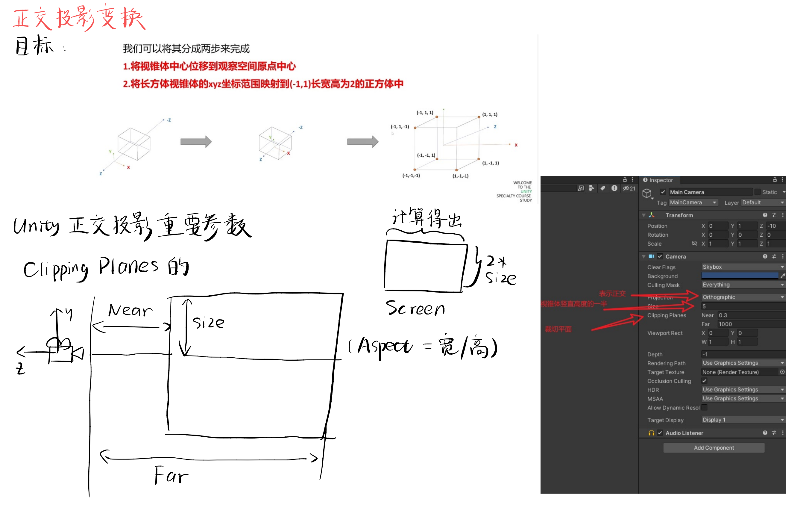This screenshot has height=508, width=812.
Task: Click the Near clipping plane field
Action: (x=751, y=315)
